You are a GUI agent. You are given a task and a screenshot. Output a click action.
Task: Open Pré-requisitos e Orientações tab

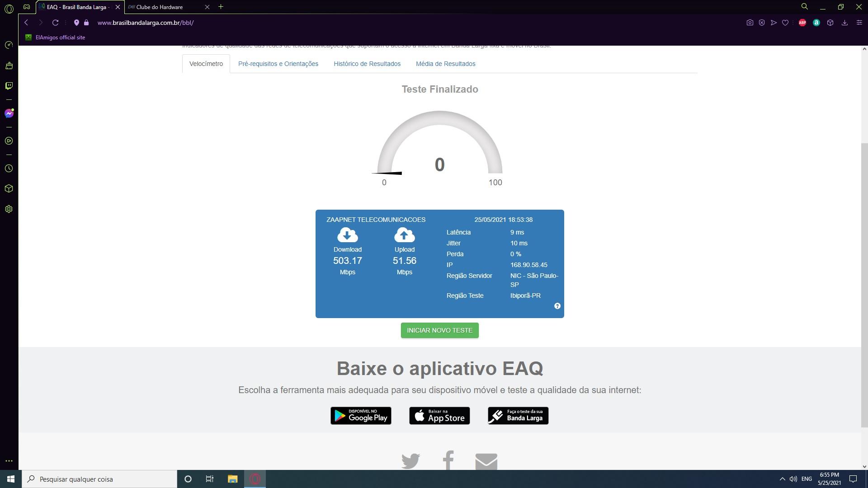pos(278,64)
